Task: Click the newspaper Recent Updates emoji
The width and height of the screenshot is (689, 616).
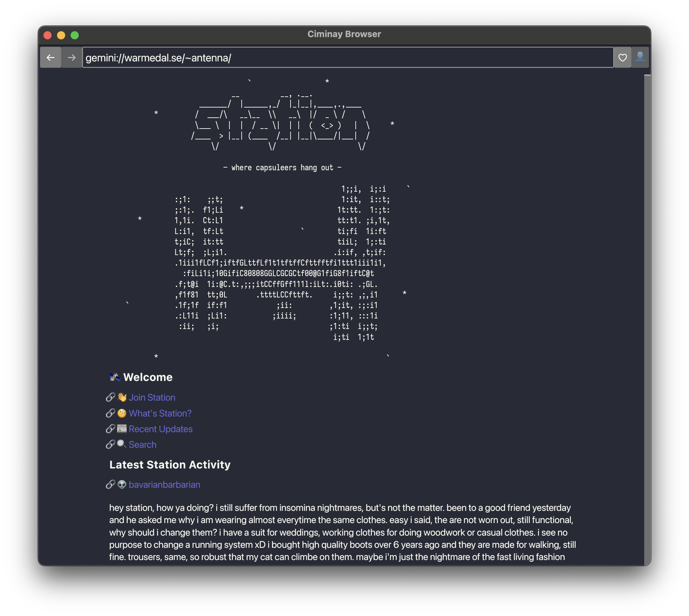Action: point(122,429)
